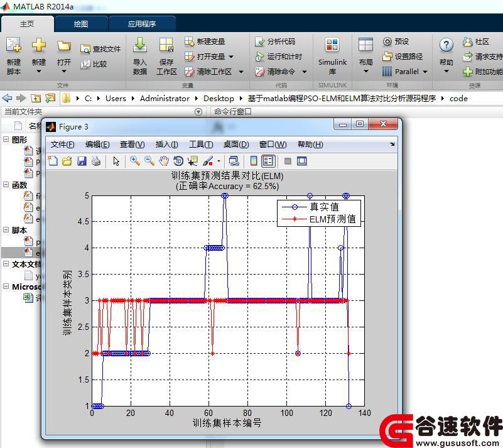Click the 社区 community icon
Viewport: 503px width, 448px height.
468,41
